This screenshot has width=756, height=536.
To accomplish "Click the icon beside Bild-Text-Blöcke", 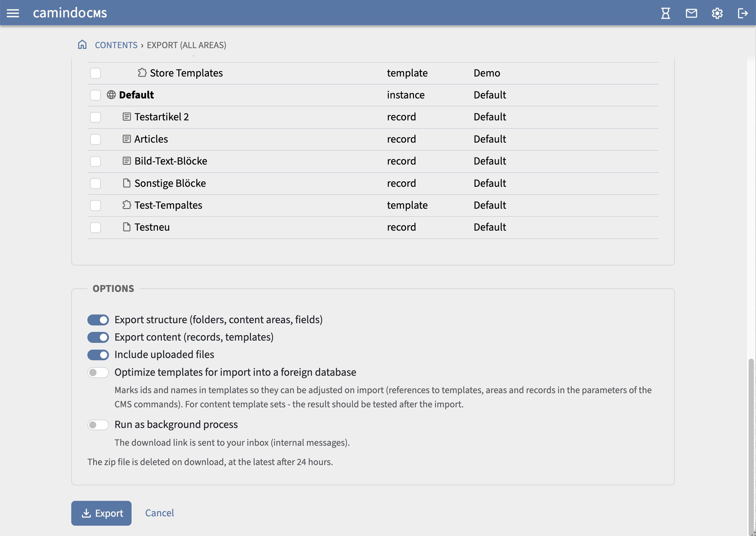I will pos(127,161).
